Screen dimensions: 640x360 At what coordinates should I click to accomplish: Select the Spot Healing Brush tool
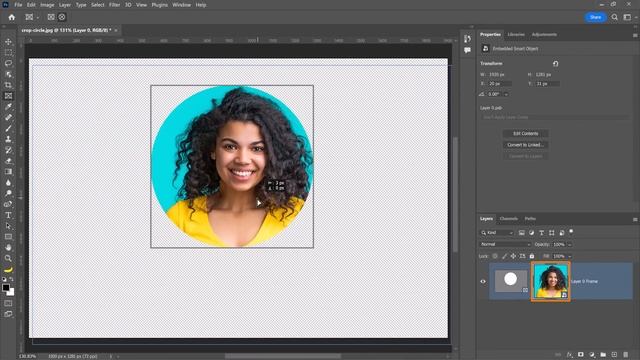click(8, 118)
